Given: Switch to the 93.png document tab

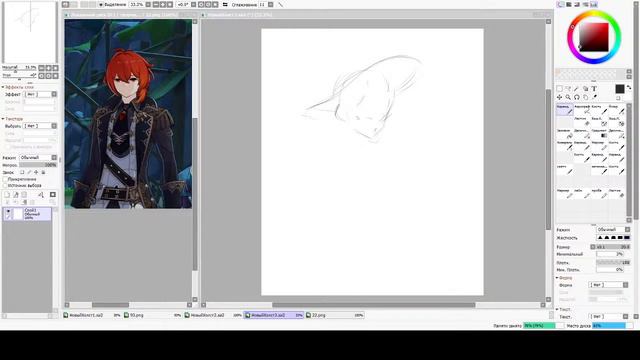Looking at the screenshot, I should click(152, 315).
